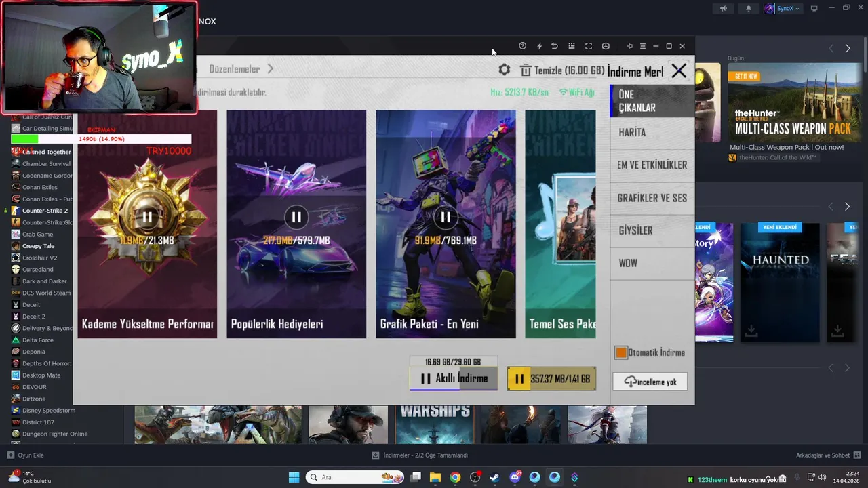Click Steam notifications bell icon
Screen dimensions: 868x488
[749, 9]
